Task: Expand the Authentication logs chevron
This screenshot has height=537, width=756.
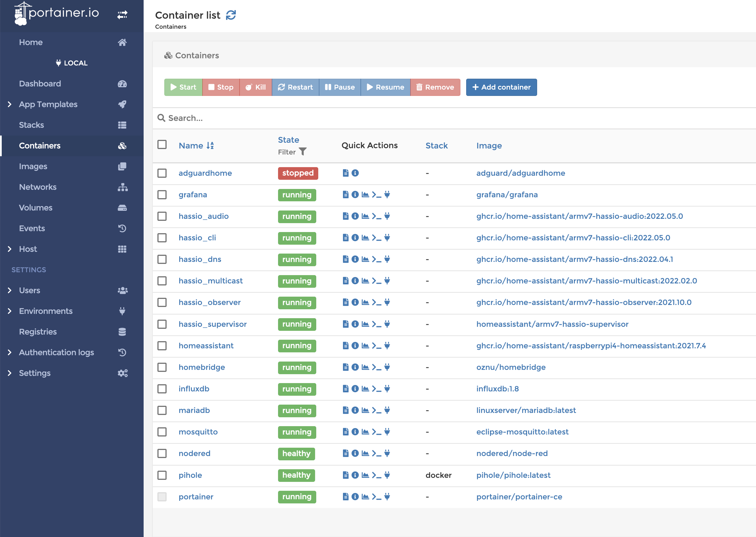Action: (x=9, y=352)
